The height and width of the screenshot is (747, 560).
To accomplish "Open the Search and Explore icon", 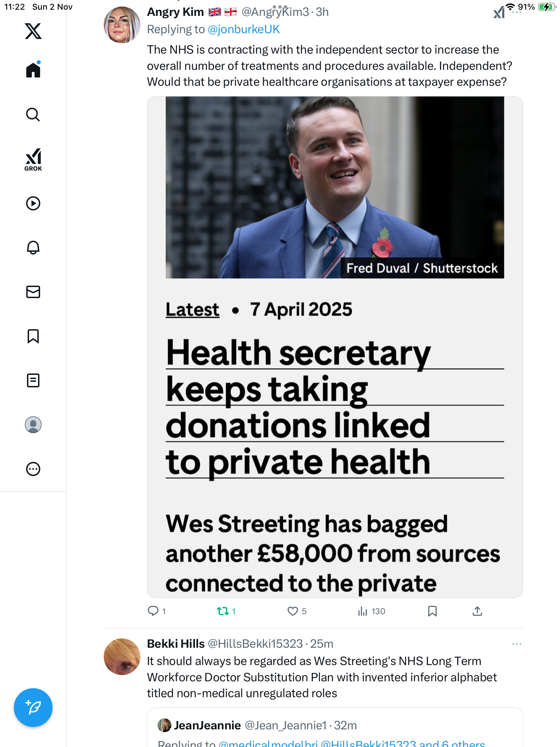I will click(33, 114).
